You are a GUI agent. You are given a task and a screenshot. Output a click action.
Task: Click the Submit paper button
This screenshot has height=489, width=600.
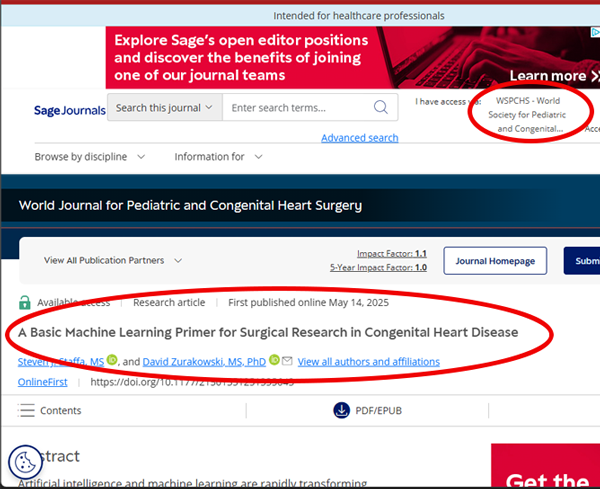point(582,261)
